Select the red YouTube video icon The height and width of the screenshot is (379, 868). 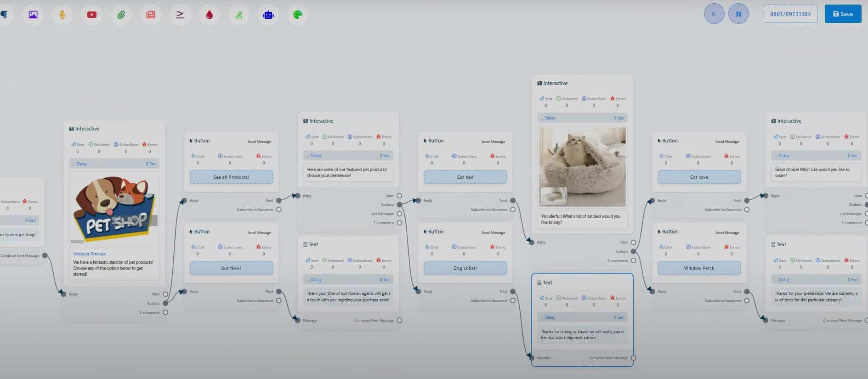tap(92, 15)
